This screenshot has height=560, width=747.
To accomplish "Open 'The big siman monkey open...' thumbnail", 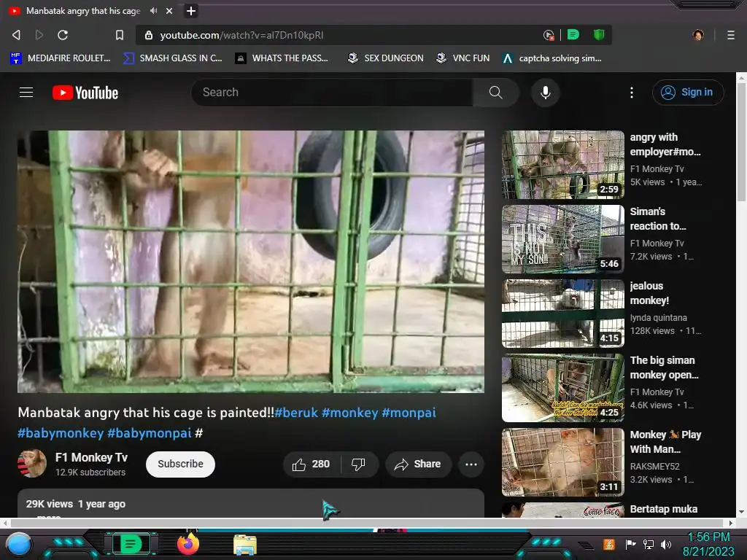I will pyautogui.click(x=563, y=388).
